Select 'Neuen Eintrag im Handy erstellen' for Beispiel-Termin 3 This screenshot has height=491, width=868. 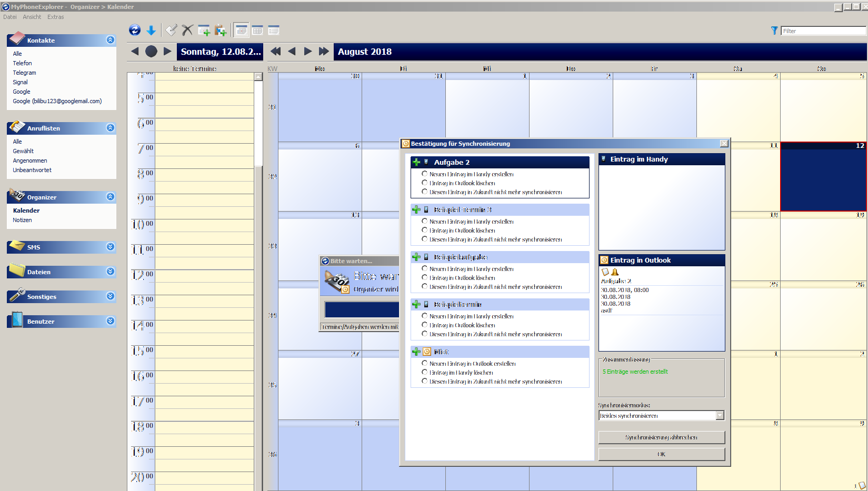point(424,221)
